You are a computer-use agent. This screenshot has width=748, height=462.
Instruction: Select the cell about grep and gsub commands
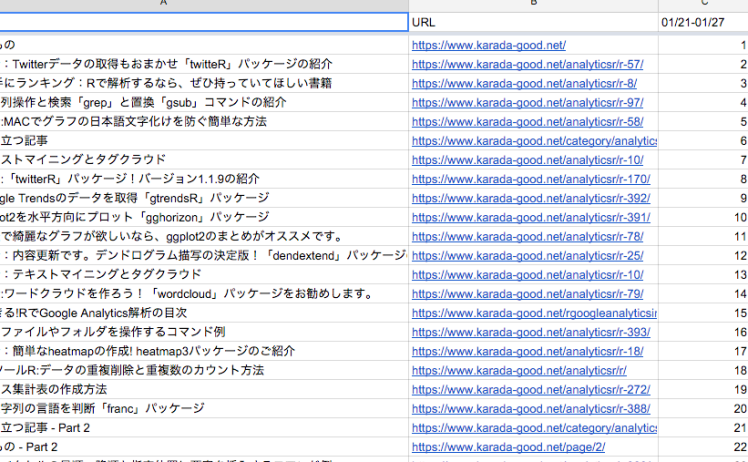tap(150, 102)
